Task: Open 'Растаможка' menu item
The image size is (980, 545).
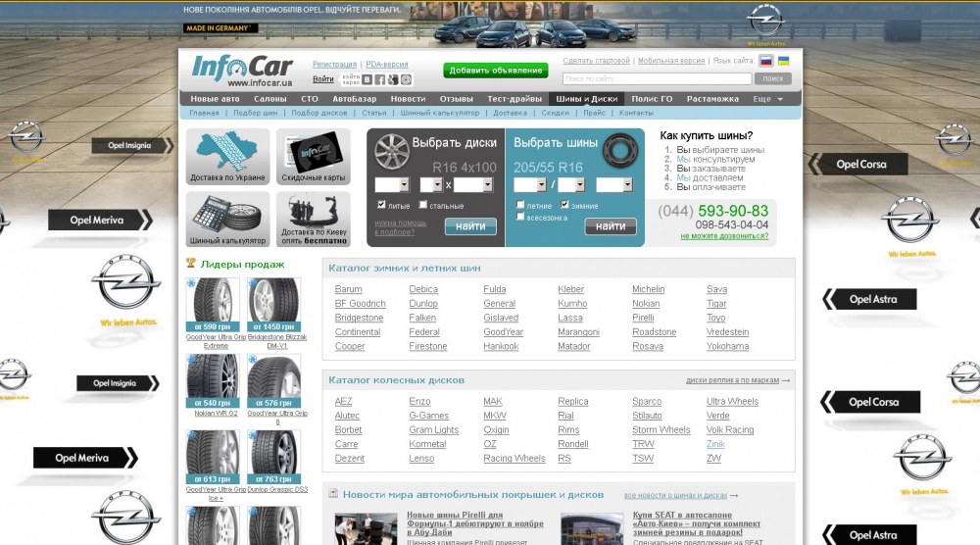Action: [x=712, y=99]
